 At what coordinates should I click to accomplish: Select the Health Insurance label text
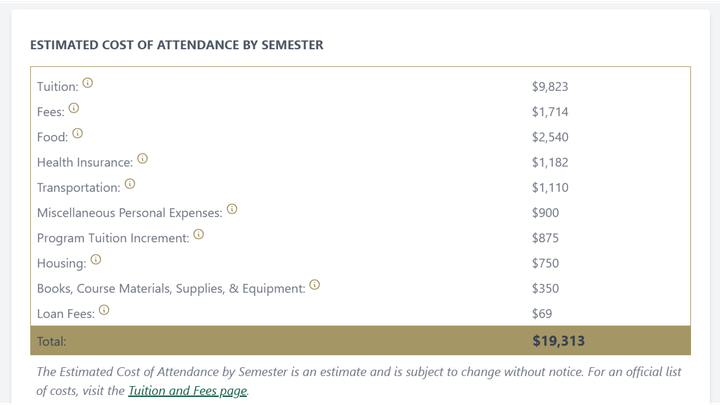click(85, 163)
